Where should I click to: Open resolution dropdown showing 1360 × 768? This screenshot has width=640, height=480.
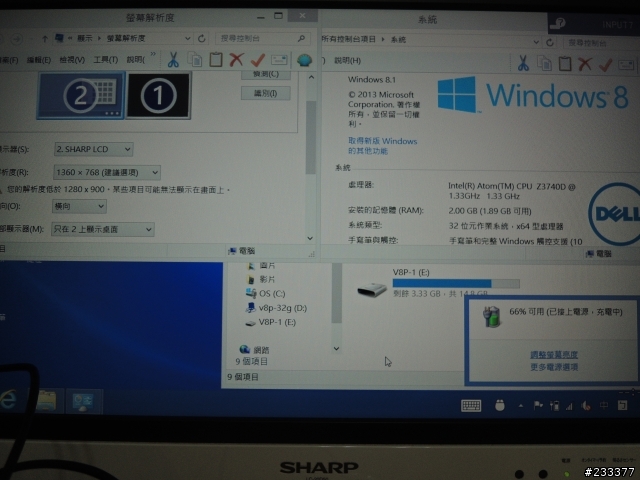click(107, 172)
